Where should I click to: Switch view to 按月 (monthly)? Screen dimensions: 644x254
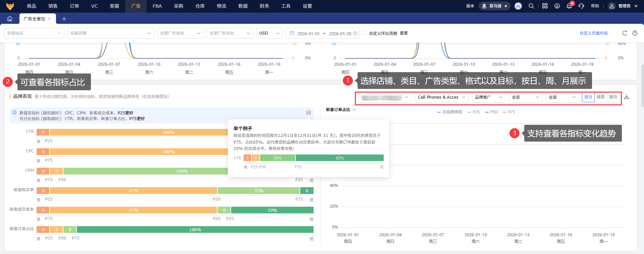[x=613, y=97]
